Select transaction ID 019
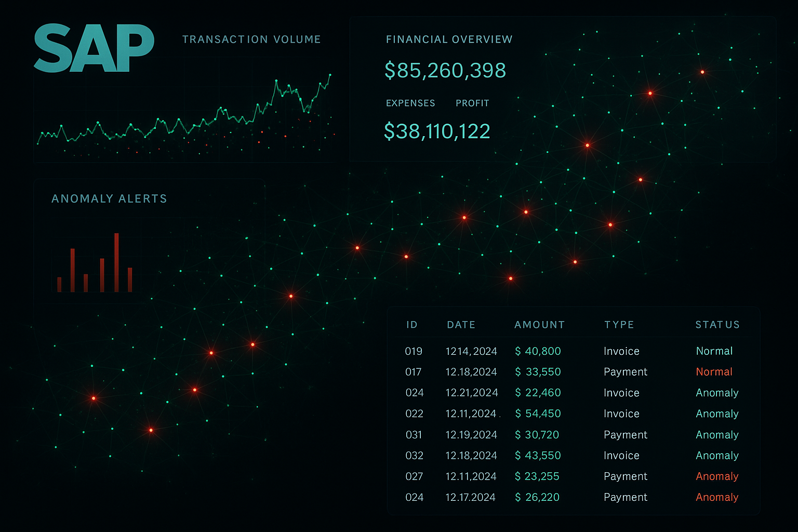Viewport: 798px width, 532px height. 414,351
